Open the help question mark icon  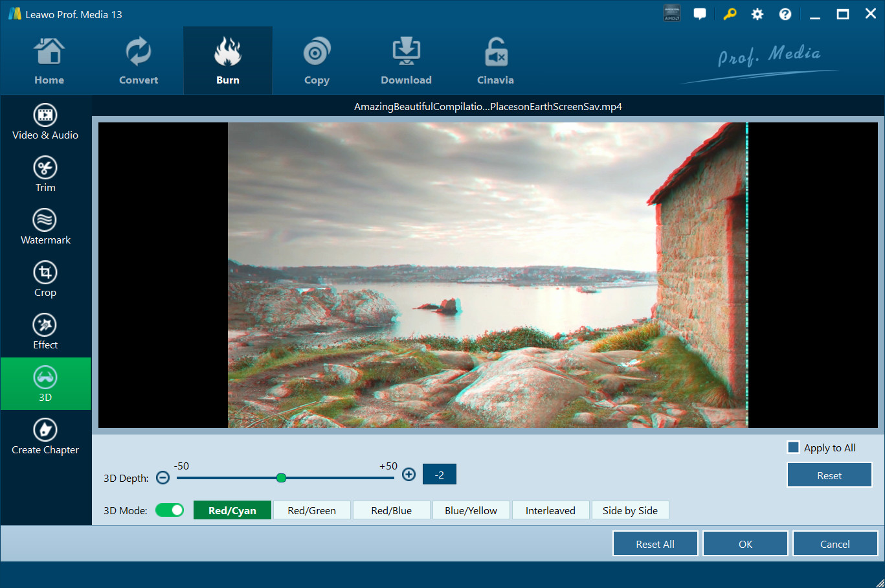(x=785, y=14)
